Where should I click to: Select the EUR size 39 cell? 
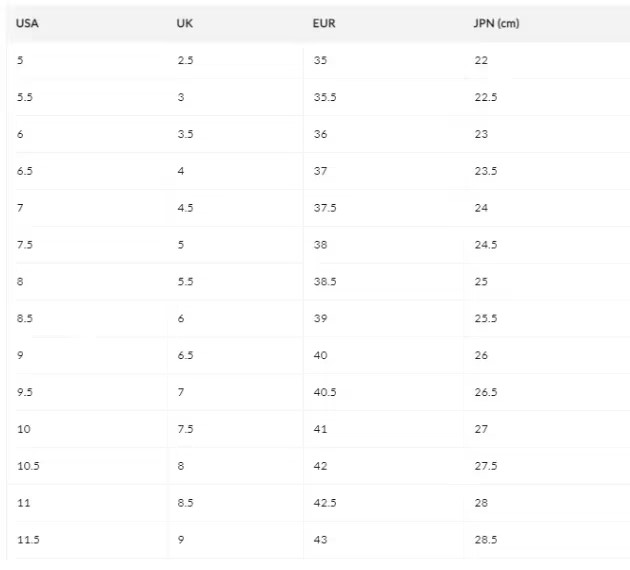point(320,319)
